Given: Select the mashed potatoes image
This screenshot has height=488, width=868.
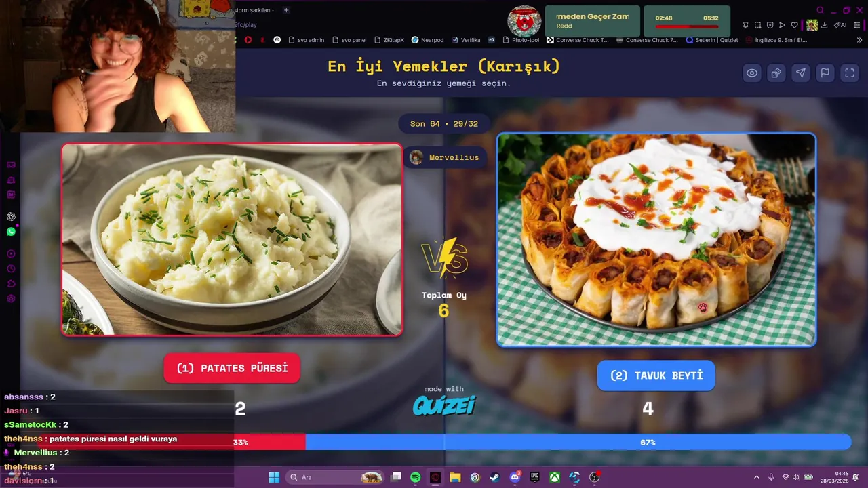Looking at the screenshot, I should click(232, 239).
